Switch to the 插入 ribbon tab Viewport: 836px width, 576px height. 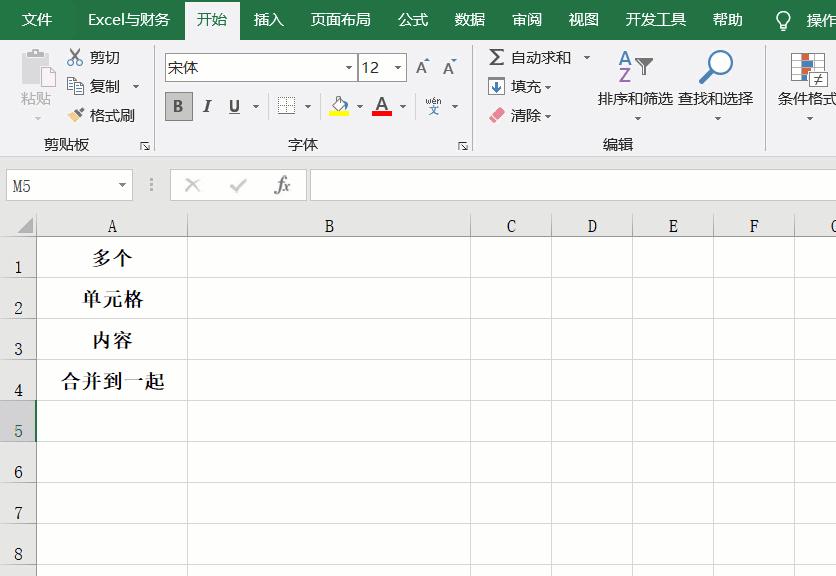268,19
